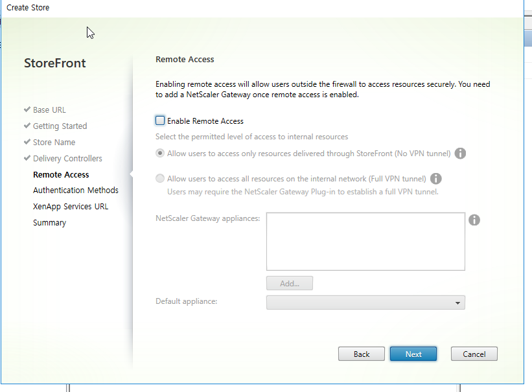Click the 'NetScaler Gateway appliances:' label
Image resolution: width=532 pixels, height=392 pixels.
point(207,218)
